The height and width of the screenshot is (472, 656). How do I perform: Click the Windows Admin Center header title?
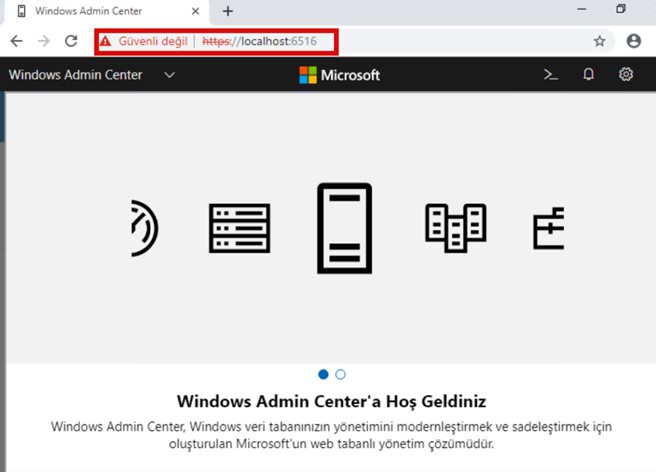pyautogui.click(x=76, y=75)
